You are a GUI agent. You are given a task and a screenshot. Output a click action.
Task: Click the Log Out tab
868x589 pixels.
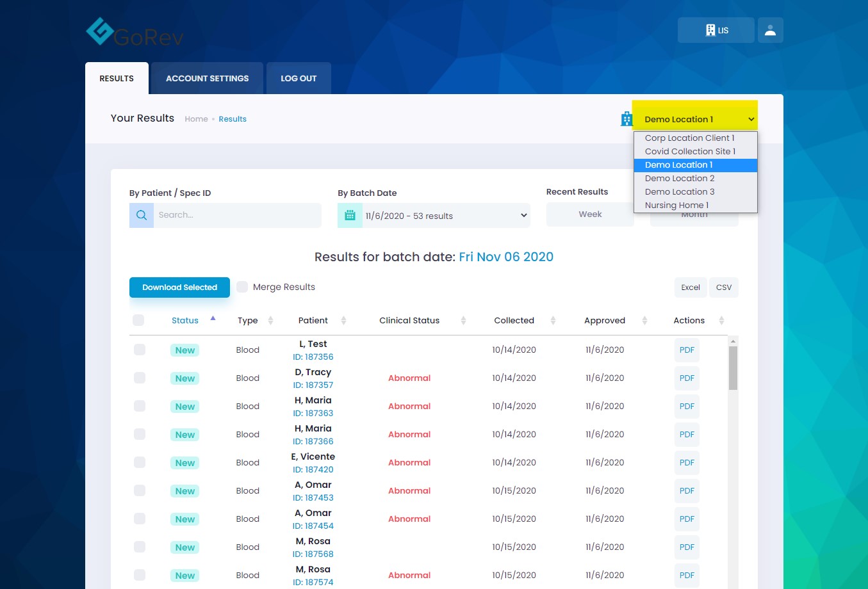click(x=299, y=78)
